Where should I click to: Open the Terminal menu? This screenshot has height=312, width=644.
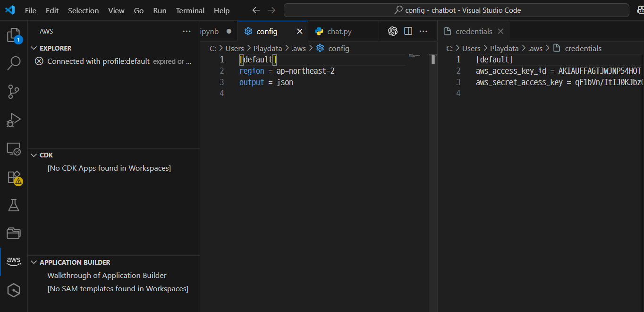(x=190, y=10)
